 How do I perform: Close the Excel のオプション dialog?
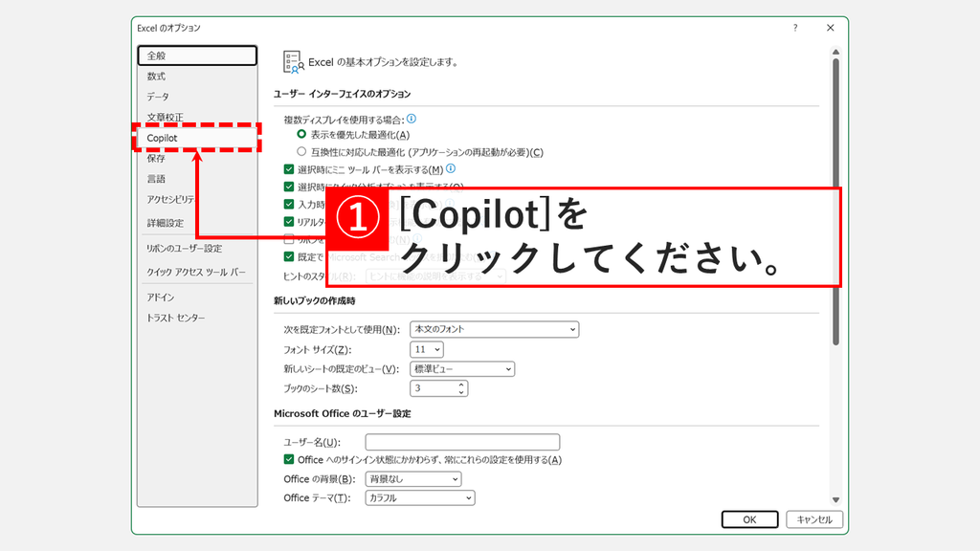[x=830, y=28]
